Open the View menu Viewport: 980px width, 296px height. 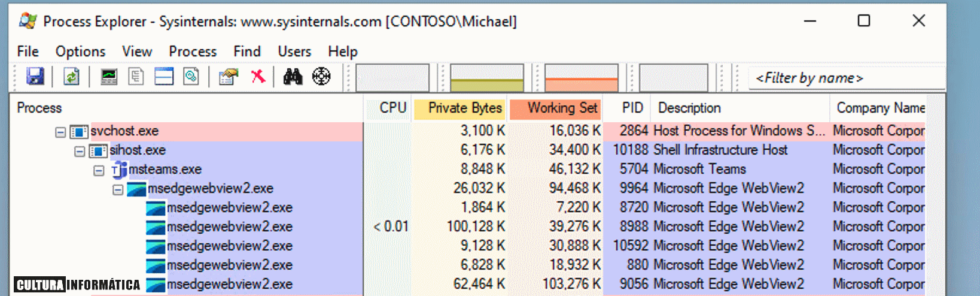(137, 52)
